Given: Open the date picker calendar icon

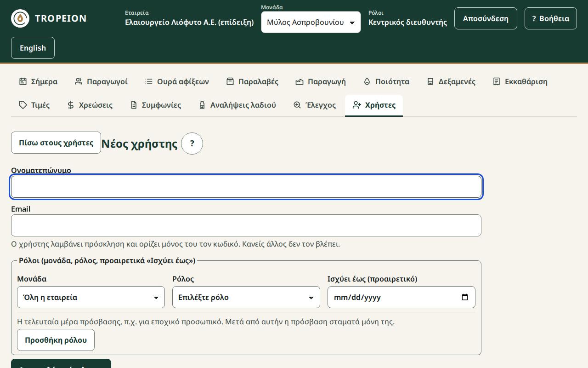Looking at the screenshot, I should 465,297.
